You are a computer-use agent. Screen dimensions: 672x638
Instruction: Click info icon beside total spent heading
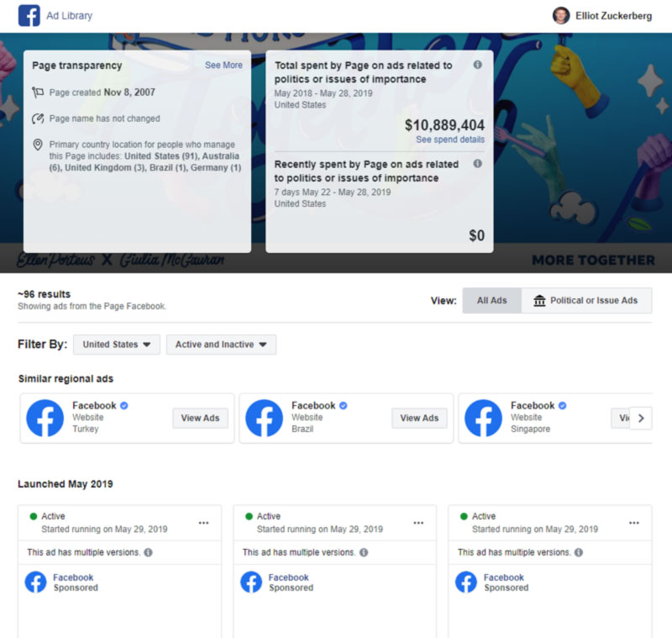(x=477, y=65)
